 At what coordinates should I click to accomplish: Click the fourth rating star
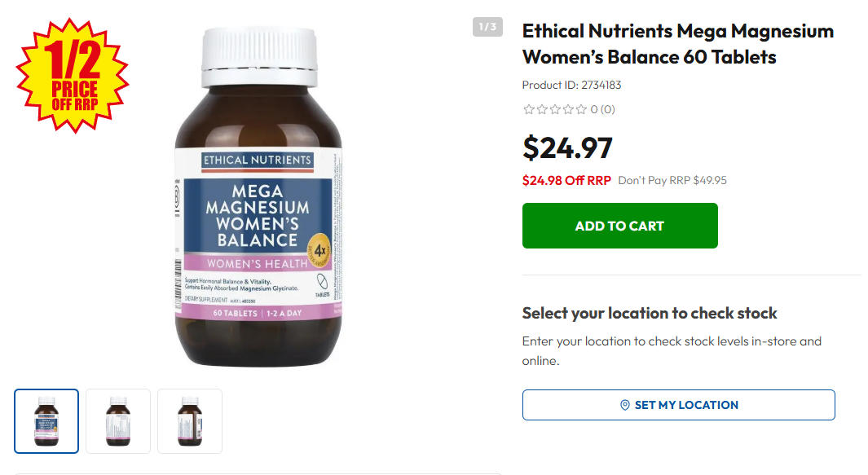point(568,109)
